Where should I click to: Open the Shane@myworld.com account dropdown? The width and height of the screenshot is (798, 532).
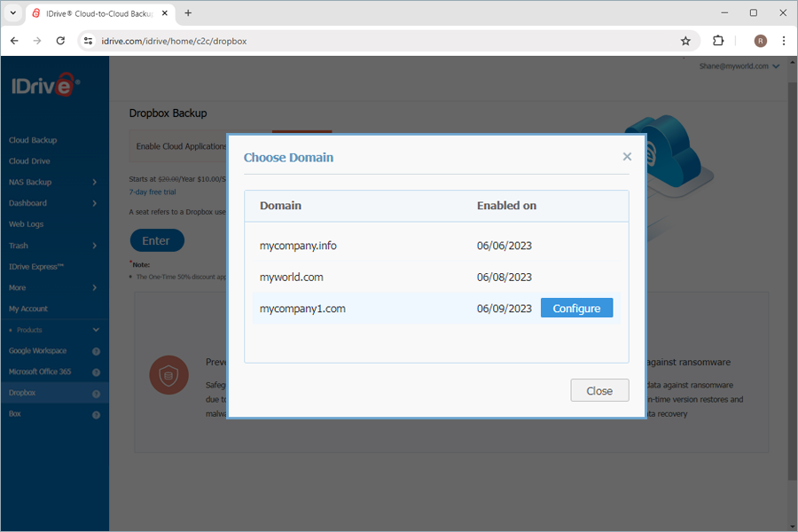(739, 66)
